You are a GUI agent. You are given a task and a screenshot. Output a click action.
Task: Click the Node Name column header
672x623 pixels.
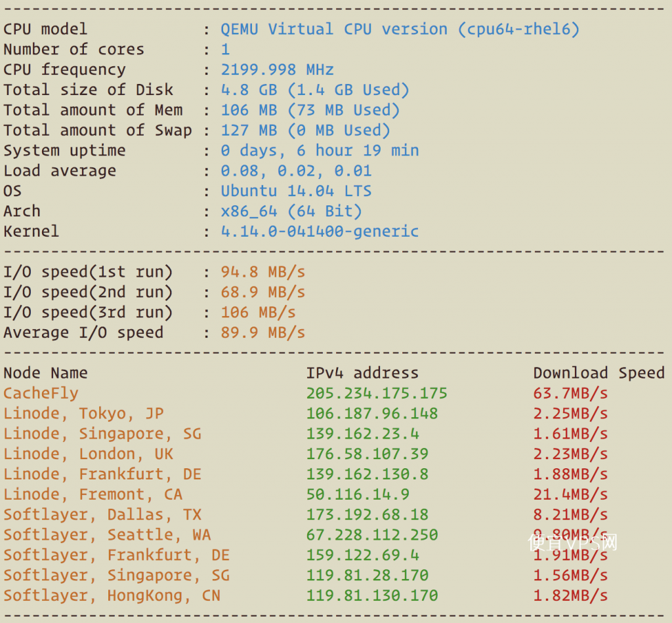45,373
